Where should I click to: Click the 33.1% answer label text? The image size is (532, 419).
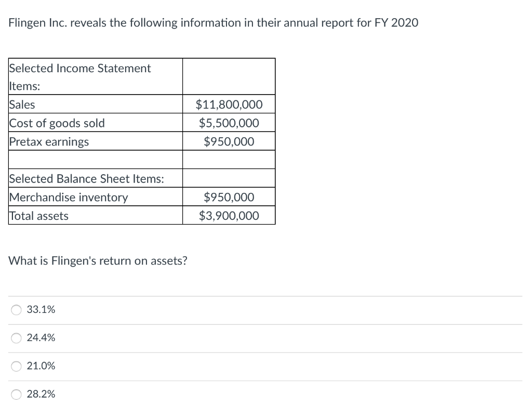point(41,309)
